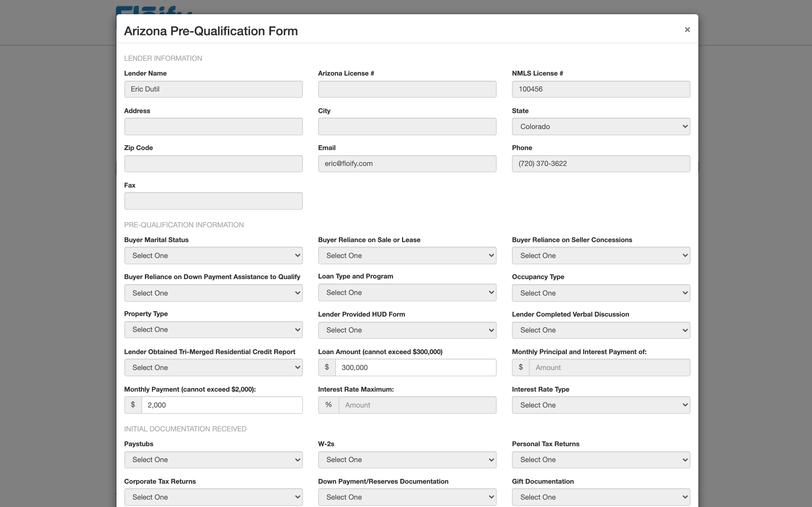Open the Buyer Reliance on Seller Concessions dropdown
Viewport: 812px width, 507px height.
coord(601,255)
